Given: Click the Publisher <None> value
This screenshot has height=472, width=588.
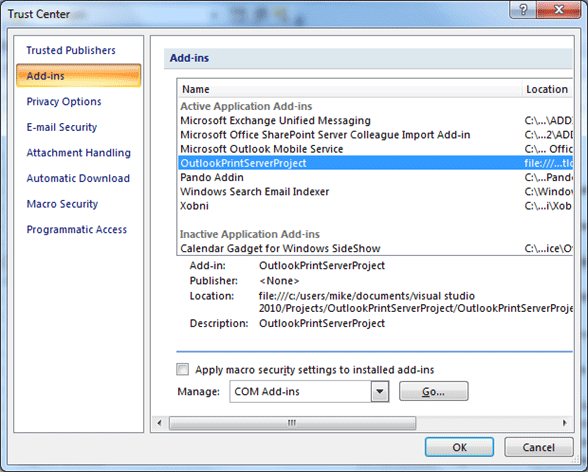Looking at the screenshot, I should pyautogui.click(x=279, y=281).
